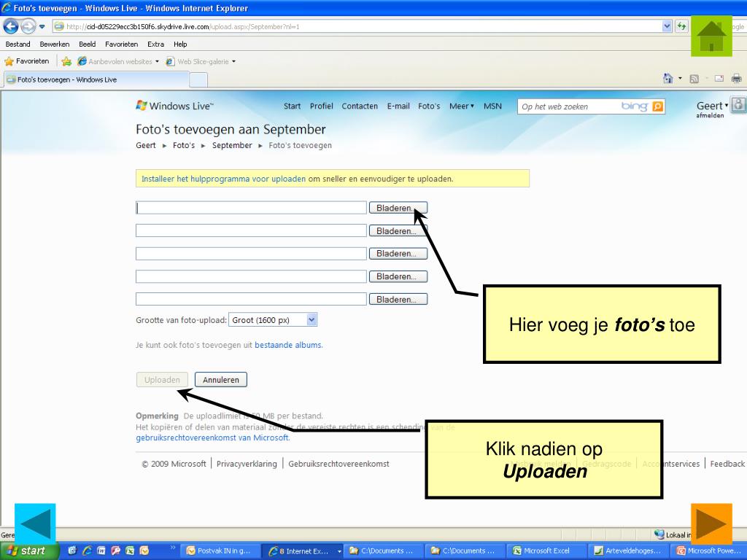The width and height of the screenshot is (747, 560).
Task: Click the Windows start button
Action: click(x=28, y=551)
